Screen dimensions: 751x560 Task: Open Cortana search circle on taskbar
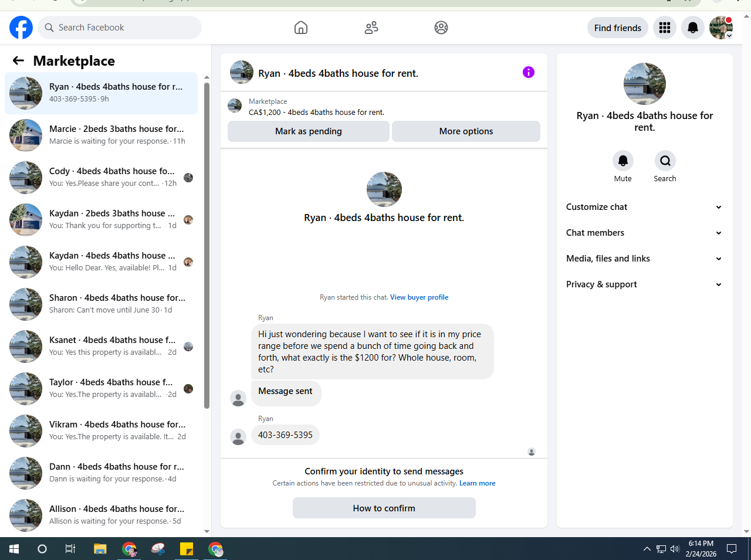(x=42, y=549)
